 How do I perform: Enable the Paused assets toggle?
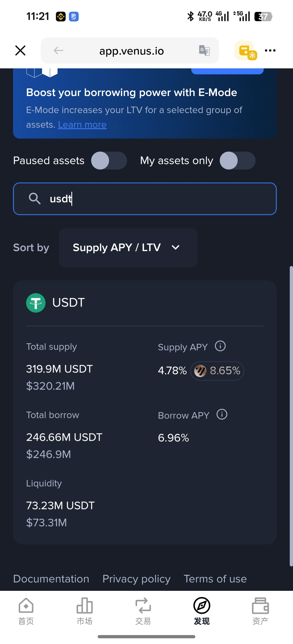[x=109, y=161]
